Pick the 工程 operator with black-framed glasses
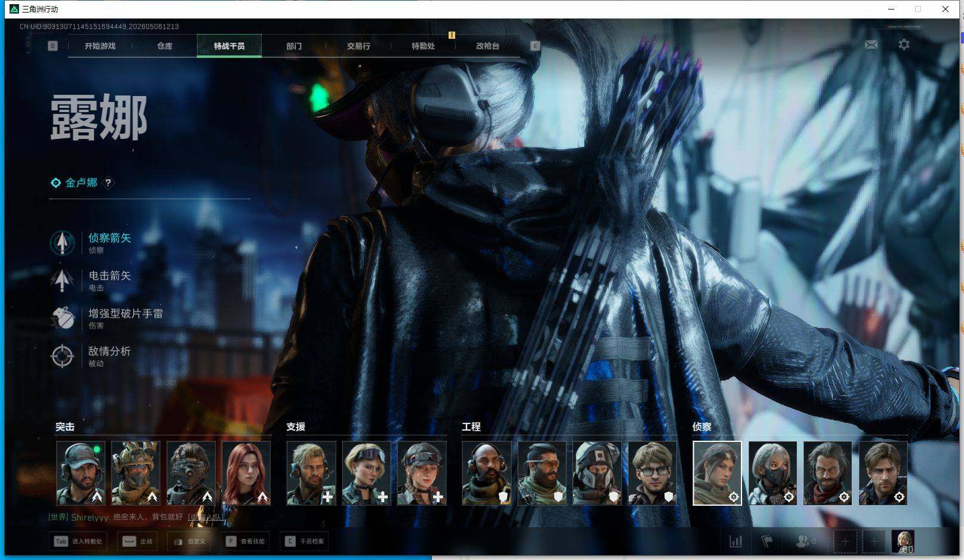The height and width of the screenshot is (560, 964). 652,473
